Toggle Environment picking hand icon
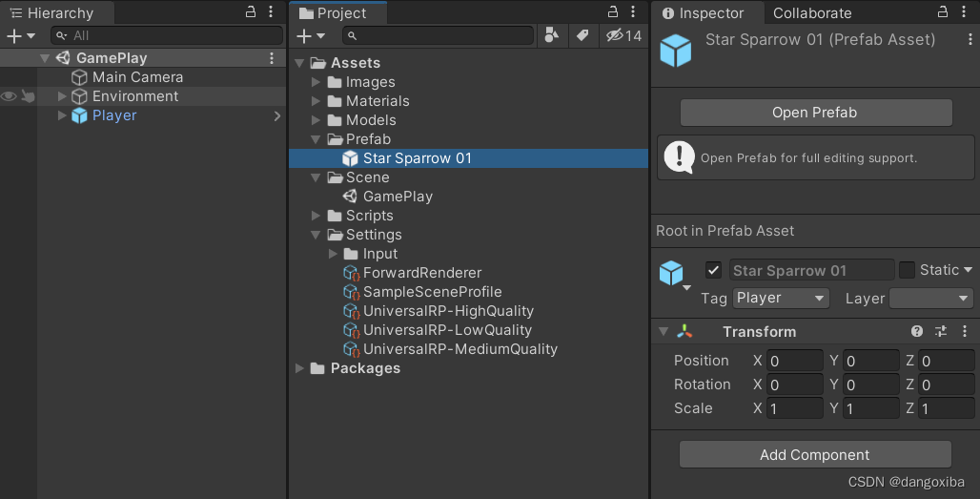 pos(29,96)
